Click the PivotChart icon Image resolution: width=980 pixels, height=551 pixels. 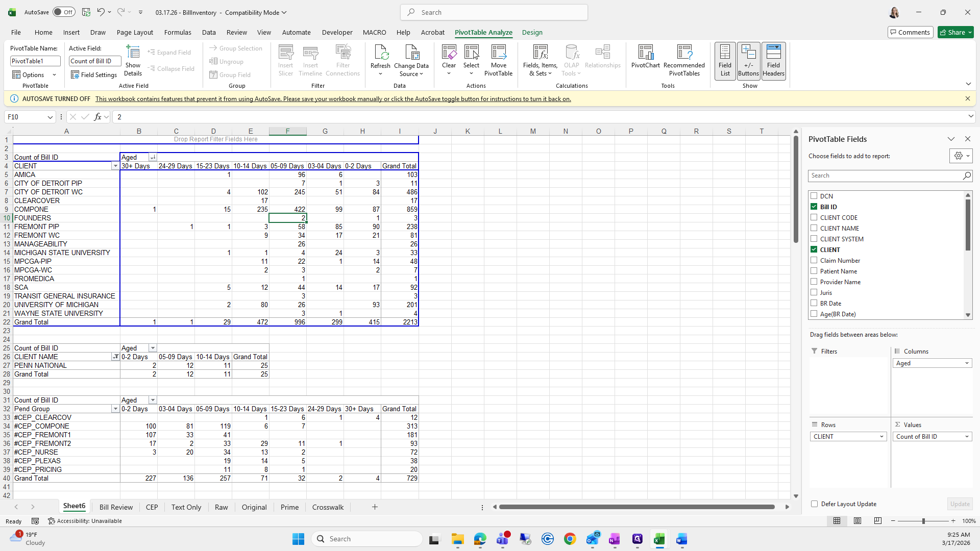(x=645, y=53)
